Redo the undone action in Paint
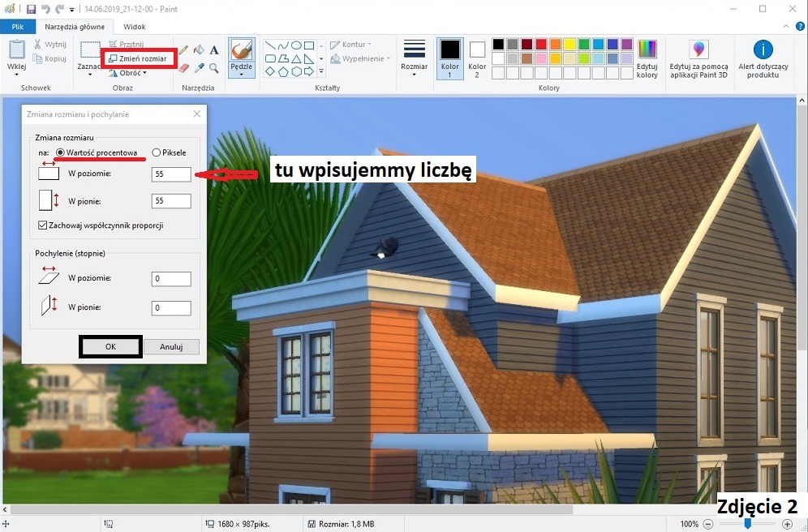Screen dimensions: 808x532 coord(60,9)
